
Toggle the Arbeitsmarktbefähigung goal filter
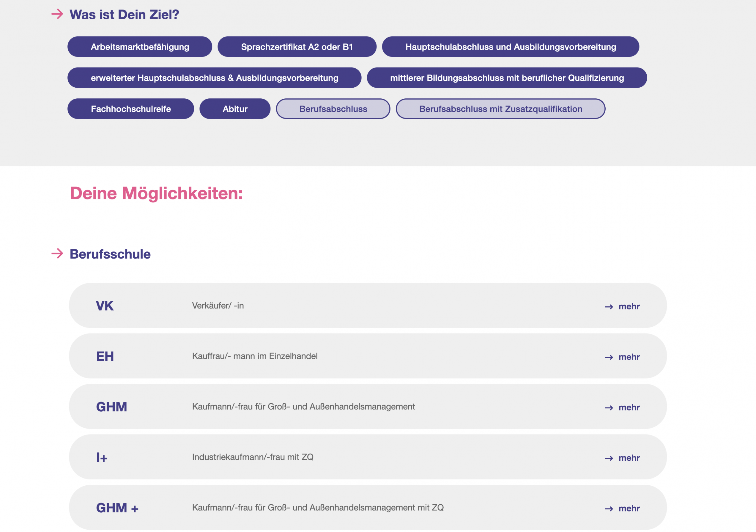coord(140,47)
